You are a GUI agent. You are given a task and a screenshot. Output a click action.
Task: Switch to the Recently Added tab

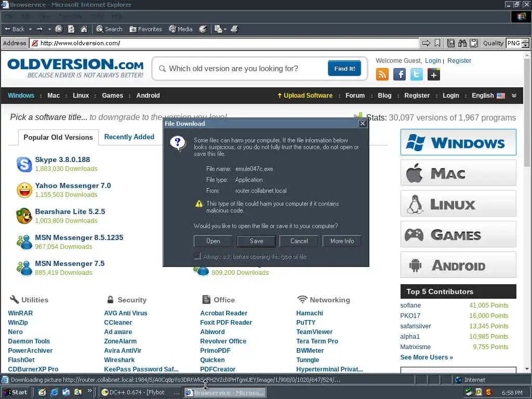pos(129,137)
